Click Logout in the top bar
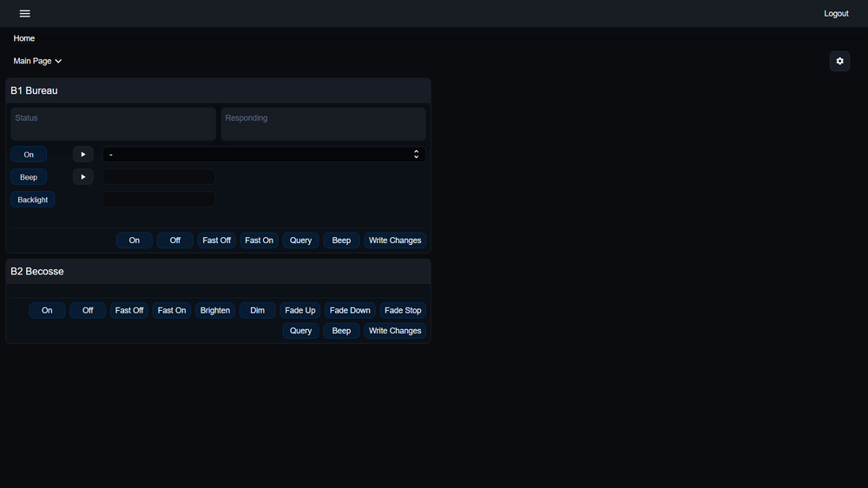Image resolution: width=868 pixels, height=488 pixels. tap(836, 14)
